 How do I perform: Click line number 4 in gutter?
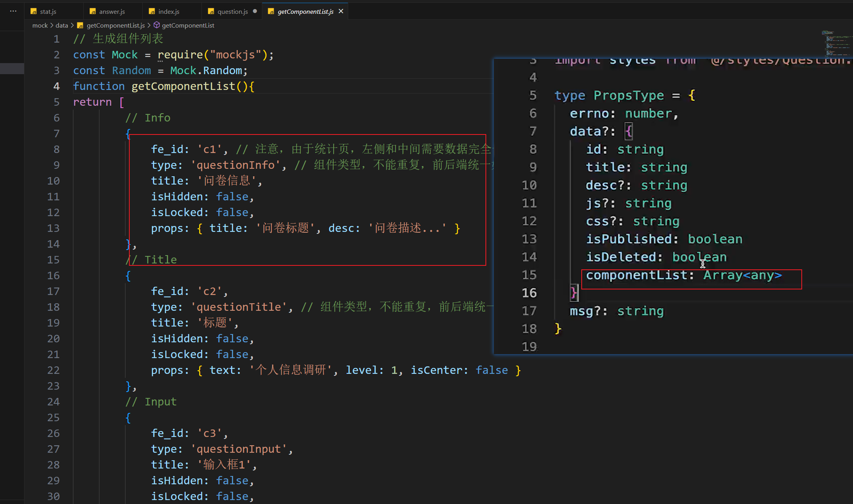tap(56, 86)
